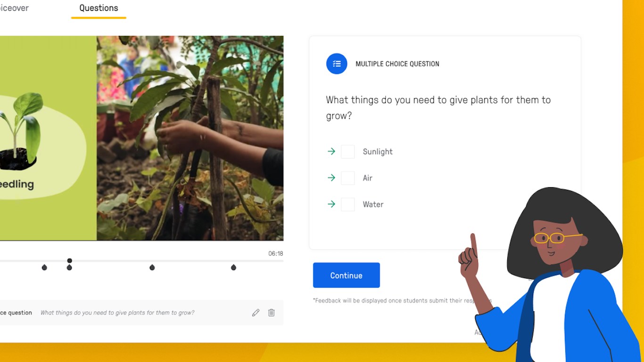Viewport: 644px width, 362px height.
Task: Click the green arrow beside Air
Action: pyautogui.click(x=331, y=178)
